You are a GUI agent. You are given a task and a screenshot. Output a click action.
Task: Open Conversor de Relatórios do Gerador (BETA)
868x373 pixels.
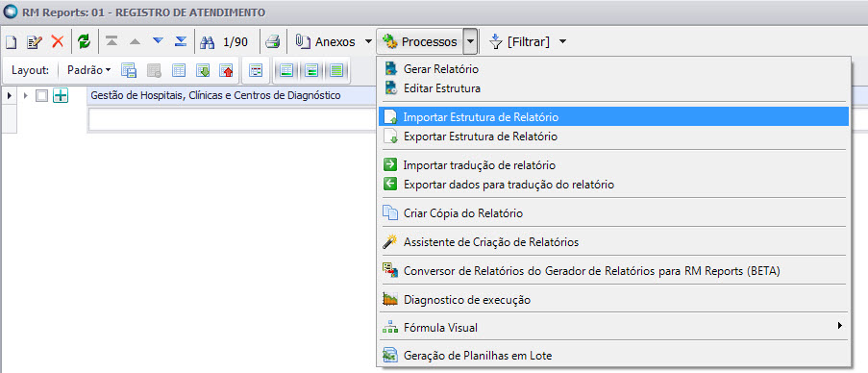612,271
